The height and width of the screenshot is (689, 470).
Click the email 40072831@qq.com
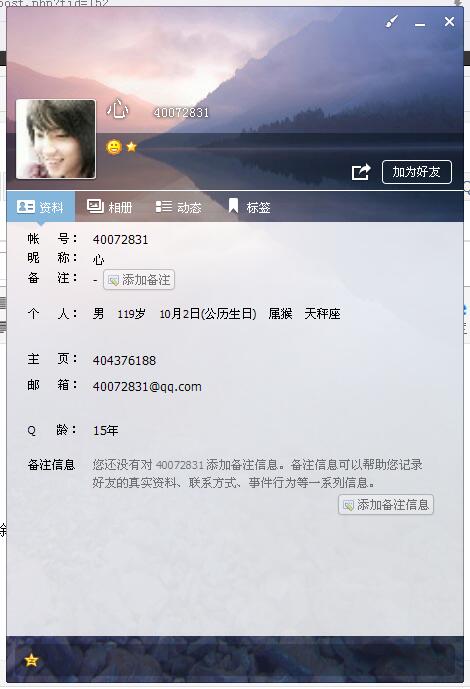coord(147,387)
